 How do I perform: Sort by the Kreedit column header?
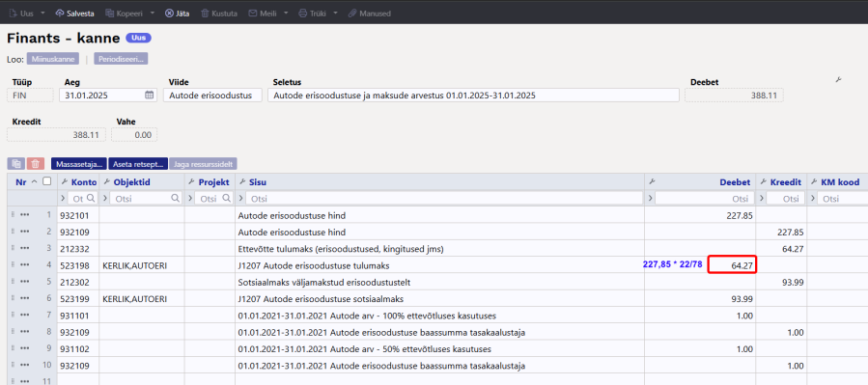[786, 182]
